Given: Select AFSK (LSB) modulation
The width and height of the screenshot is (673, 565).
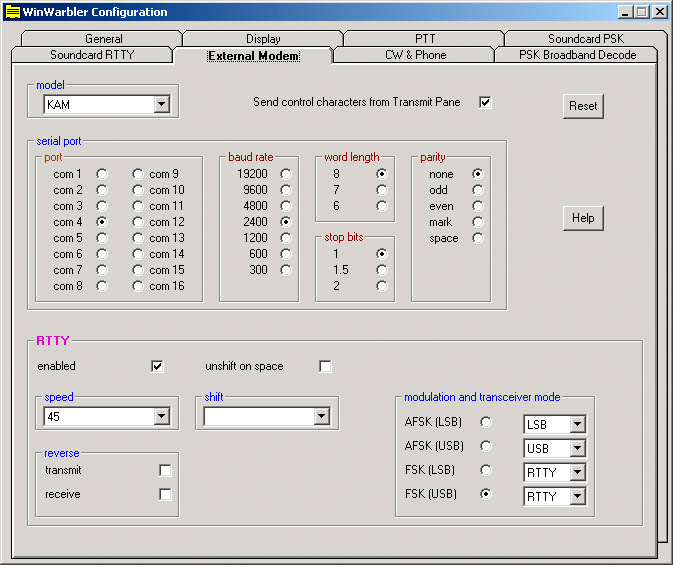Looking at the screenshot, I should [486, 422].
